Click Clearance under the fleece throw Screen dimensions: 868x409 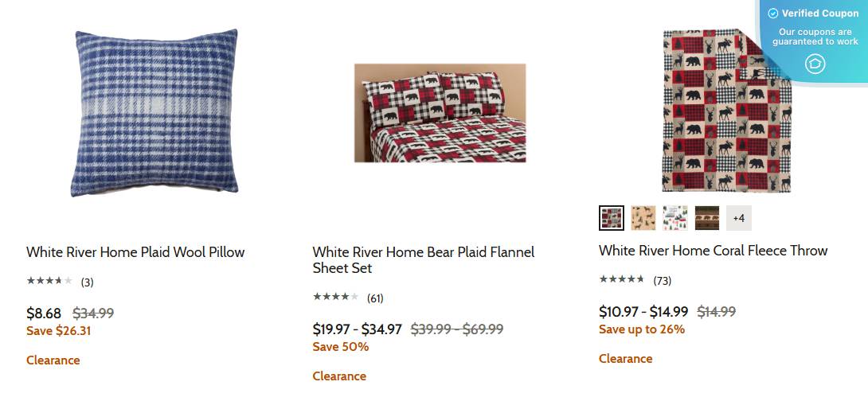pos(626,359)
